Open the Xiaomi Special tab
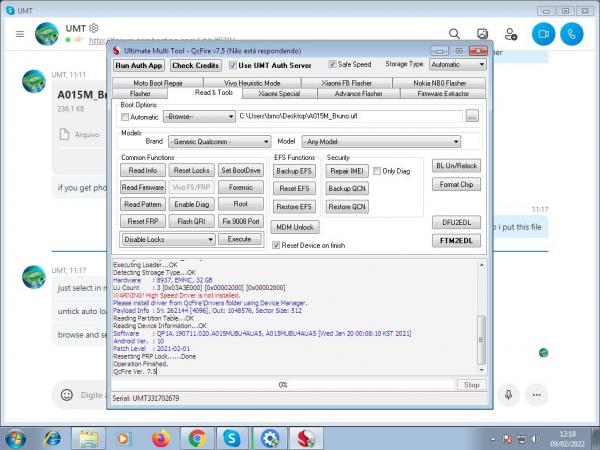Image resolution: width=600 pixels, height=450 pixels. (279, 94)
